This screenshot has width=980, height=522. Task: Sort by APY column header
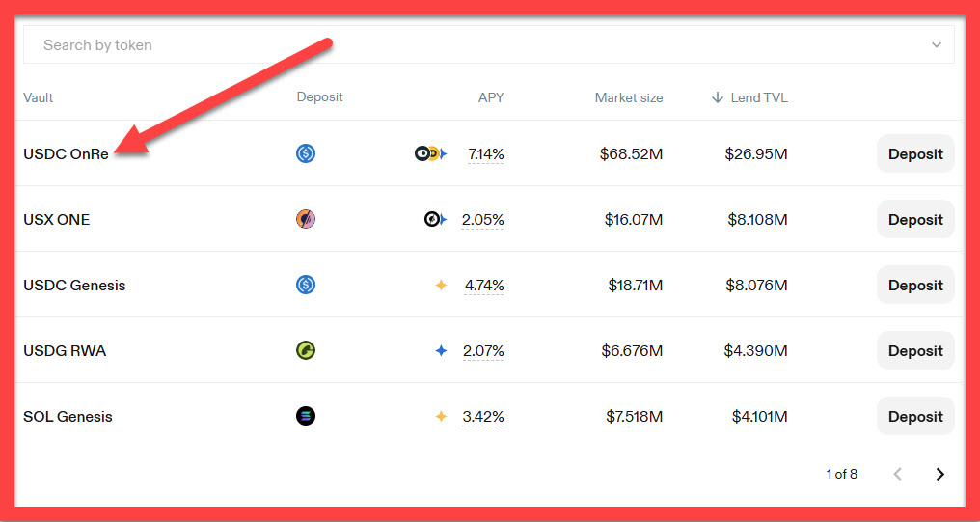click(491, 97)
